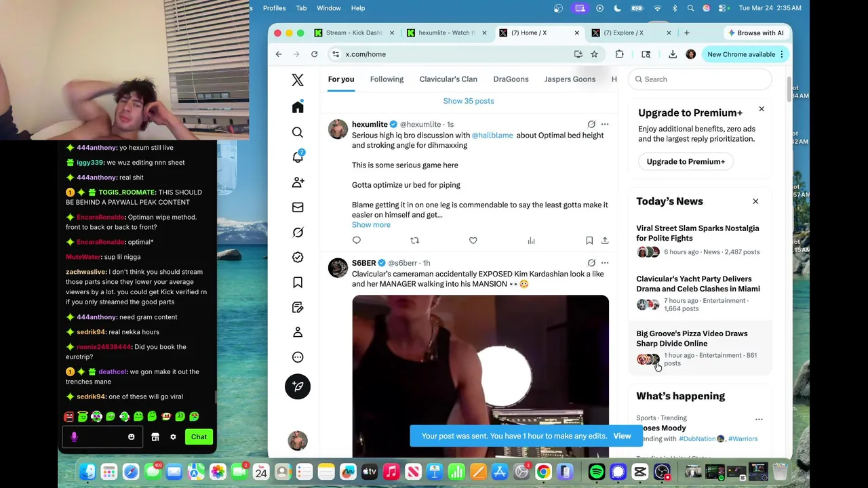868x488 pixels.
Task: Like hexumlite's post
Action: (x=473, y=240)
